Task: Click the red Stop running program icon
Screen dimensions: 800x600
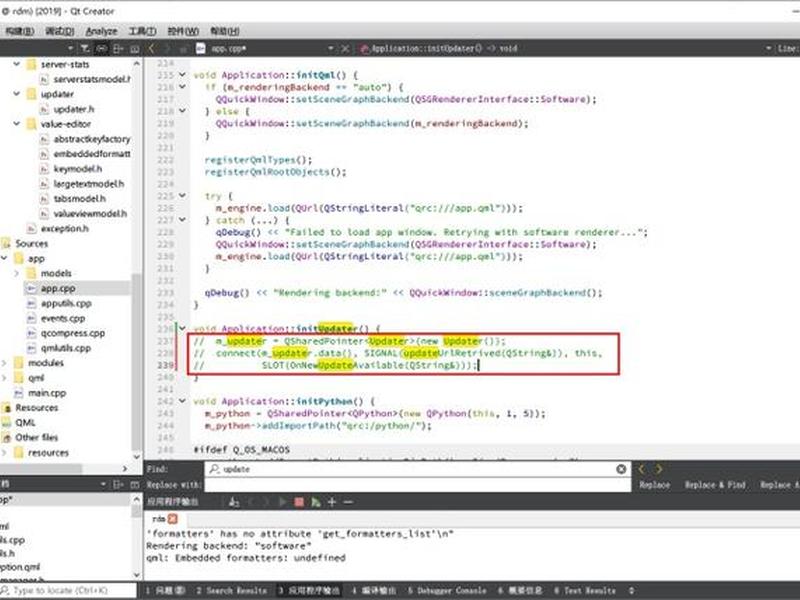Action: pos(299,503)
